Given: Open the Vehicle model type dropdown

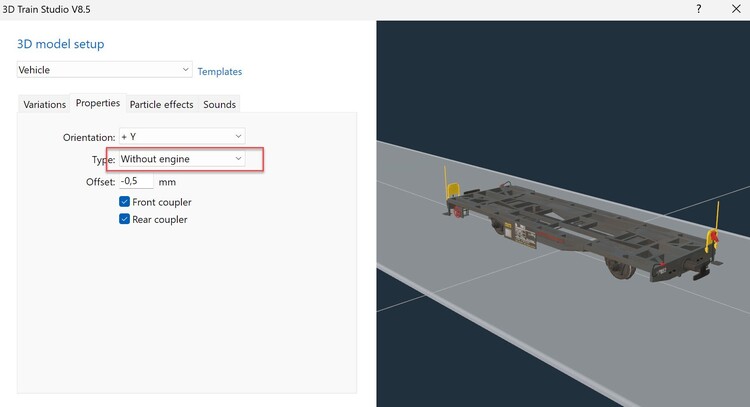Looking at the screenshot, I should [104, 70].
